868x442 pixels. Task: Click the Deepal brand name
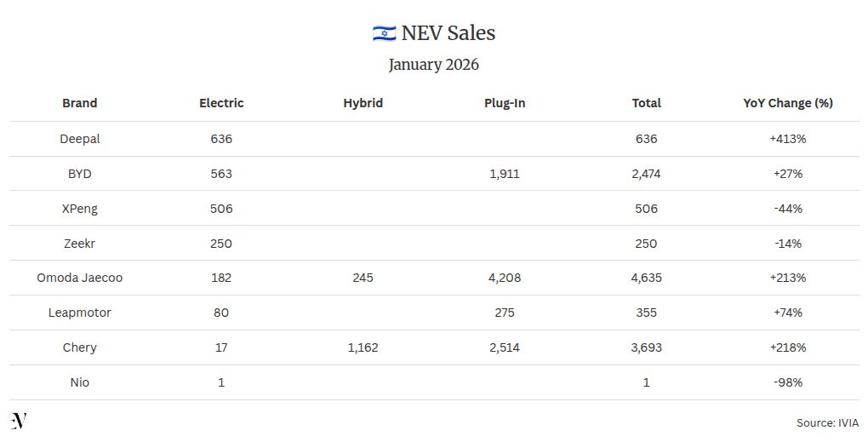pyautogui.click(x=80, y=139)
